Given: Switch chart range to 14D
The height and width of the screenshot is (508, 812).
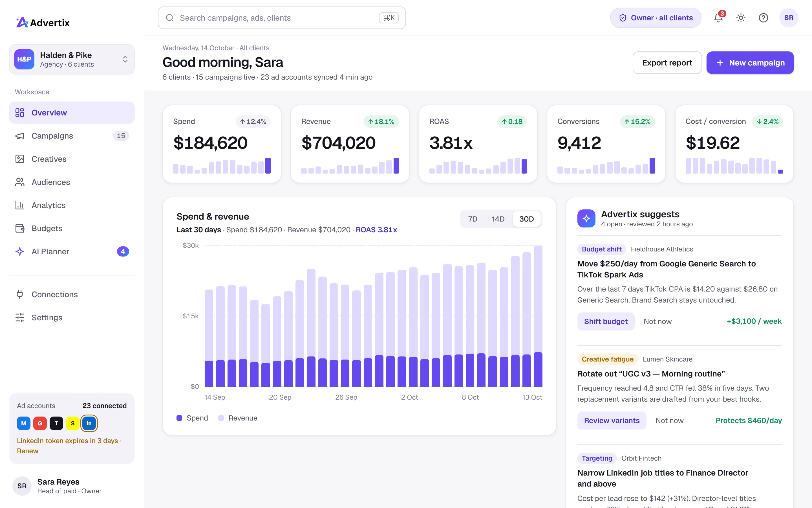Looking at the screenshot, I should (498, 219).
